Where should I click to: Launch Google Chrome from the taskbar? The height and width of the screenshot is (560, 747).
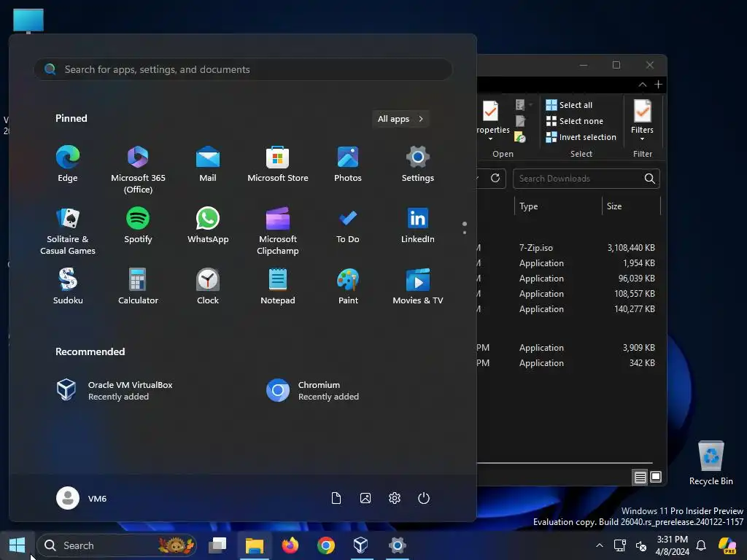[326, 545]
